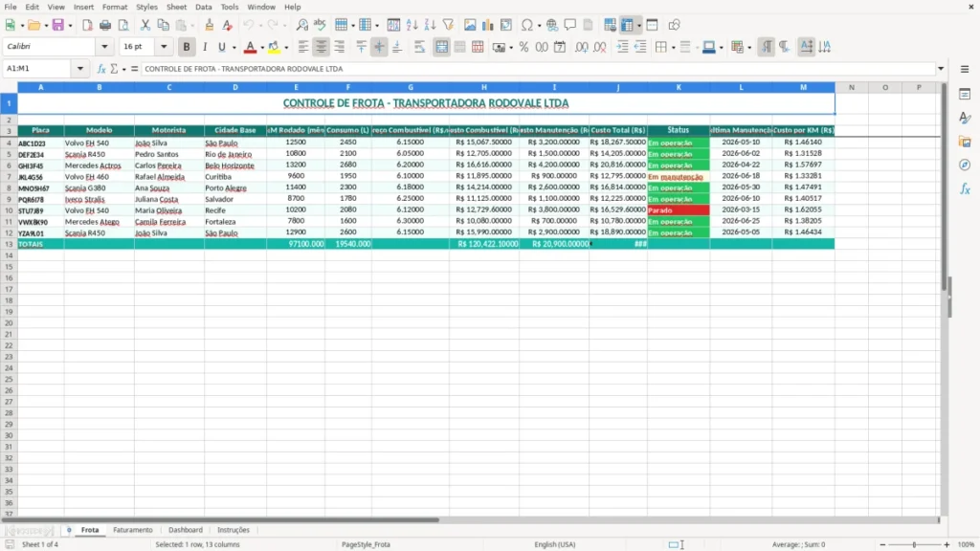Apply red font color swatch button

point(250,47)
